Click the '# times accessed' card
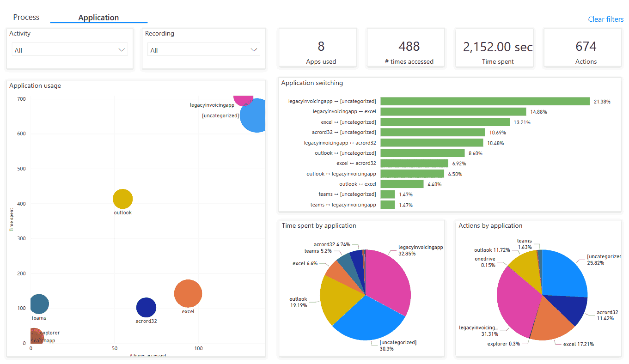Image resolution: width=629 pixels, height=364 pixels. [405, 47]
